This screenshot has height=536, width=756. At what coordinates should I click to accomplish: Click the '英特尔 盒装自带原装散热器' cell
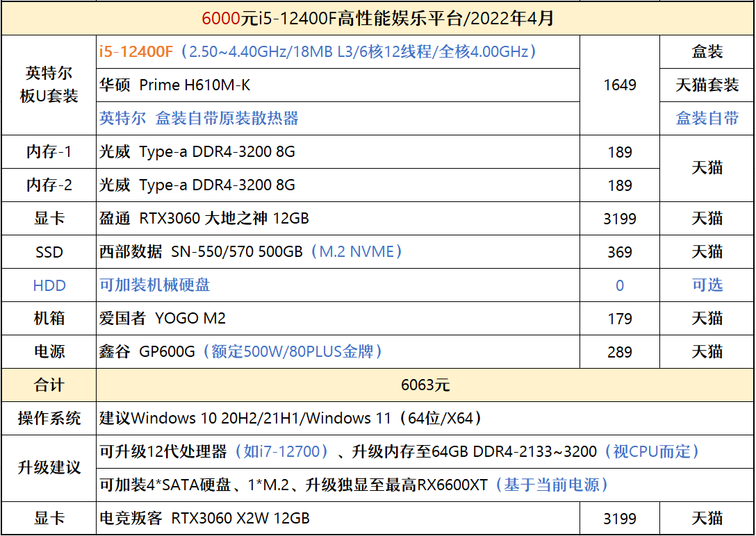pyautogui.click(x=338, y=119)
